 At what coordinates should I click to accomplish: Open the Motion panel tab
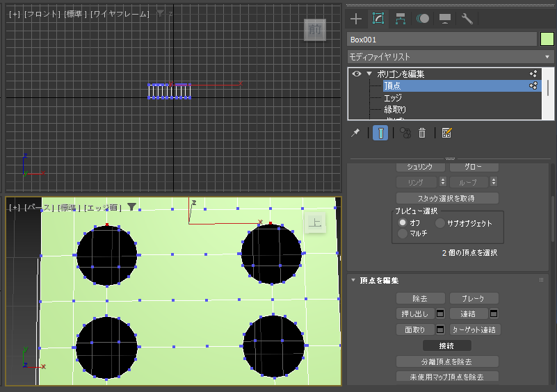pyautogui.click(x=422, y=19)
